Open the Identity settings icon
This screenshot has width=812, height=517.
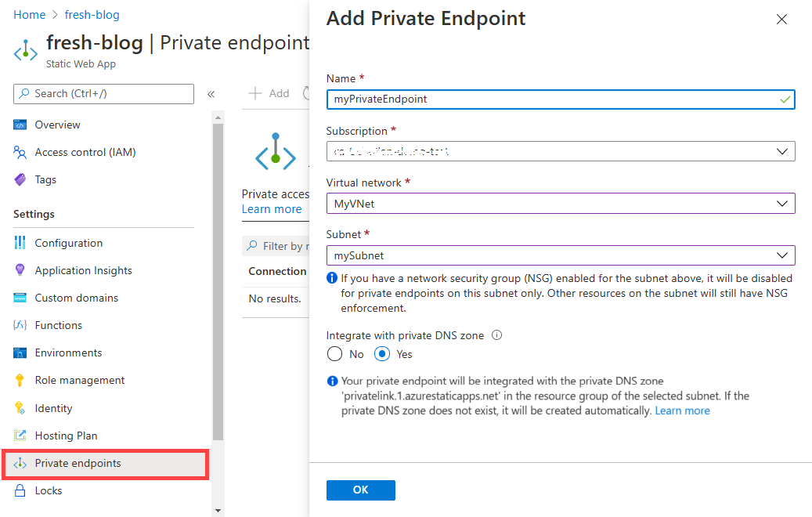coord(21,408)
